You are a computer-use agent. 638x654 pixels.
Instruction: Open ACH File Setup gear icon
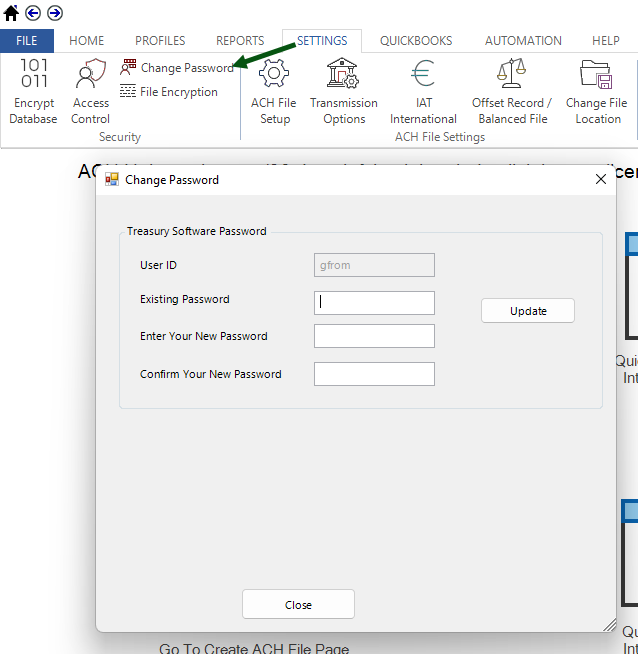click(x=274, y=91)
